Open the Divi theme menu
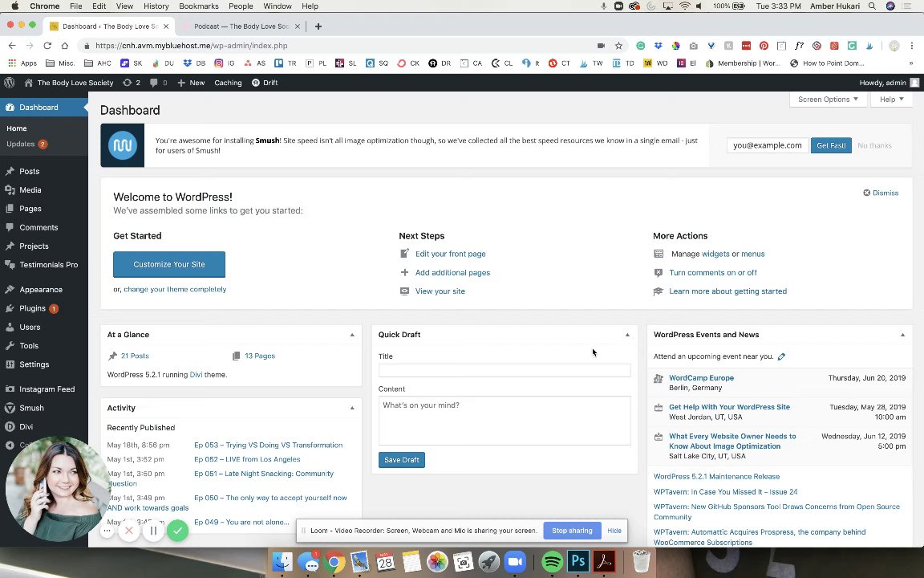This screenshot has height=578, width=924. tap(26, 427)
